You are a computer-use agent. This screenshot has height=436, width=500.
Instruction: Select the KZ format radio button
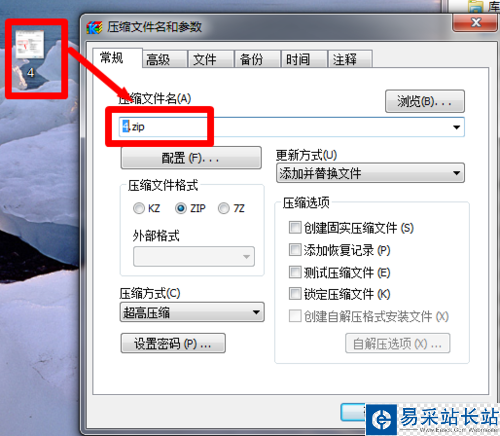(139, 209)
